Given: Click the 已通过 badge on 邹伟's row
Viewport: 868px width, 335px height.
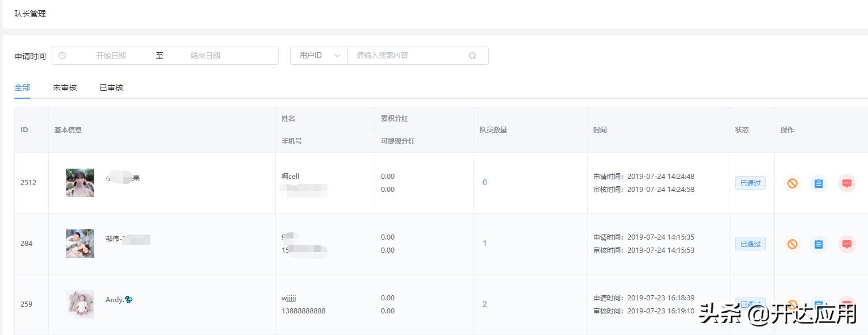Looking at the screenshot, I should point(750,244).
